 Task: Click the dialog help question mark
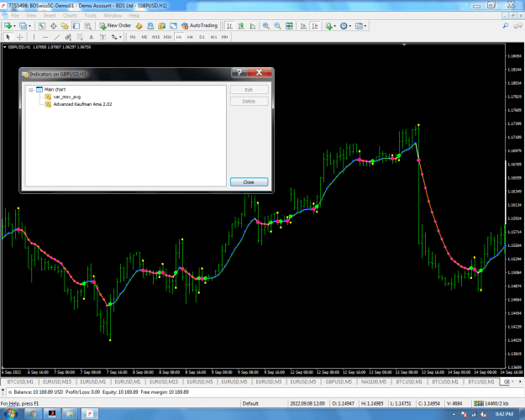point(239,72)
